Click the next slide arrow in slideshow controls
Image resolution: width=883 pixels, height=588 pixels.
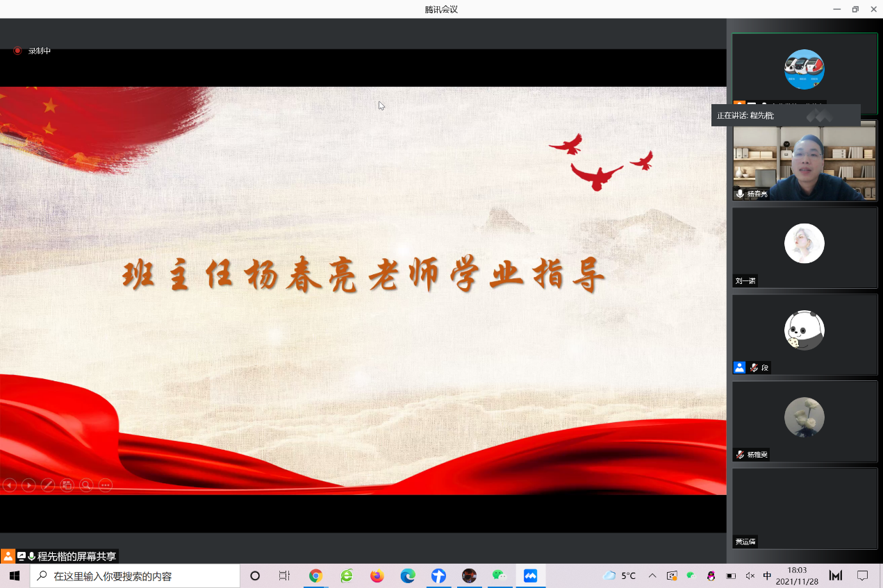pyautogui.click(x=28, y=485)
